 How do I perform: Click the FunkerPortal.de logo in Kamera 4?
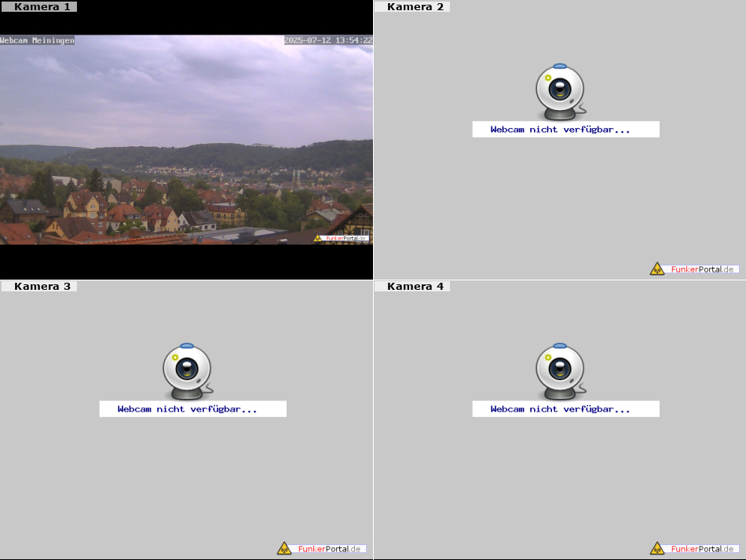click(695, 548)
